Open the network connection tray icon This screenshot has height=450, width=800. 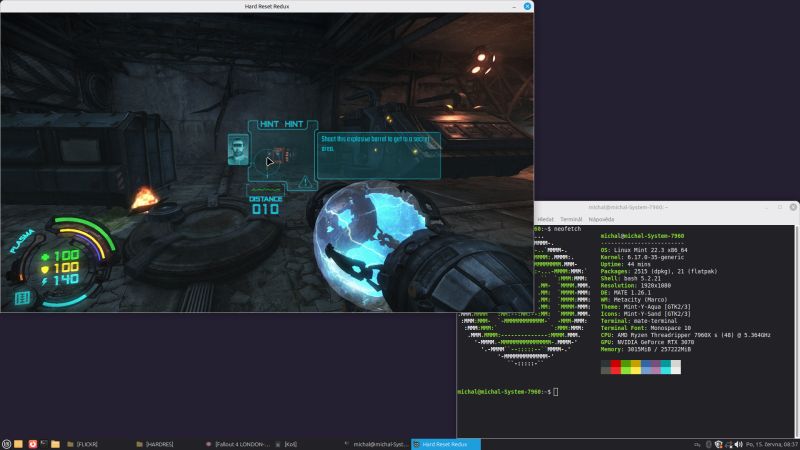pos(728,445)
